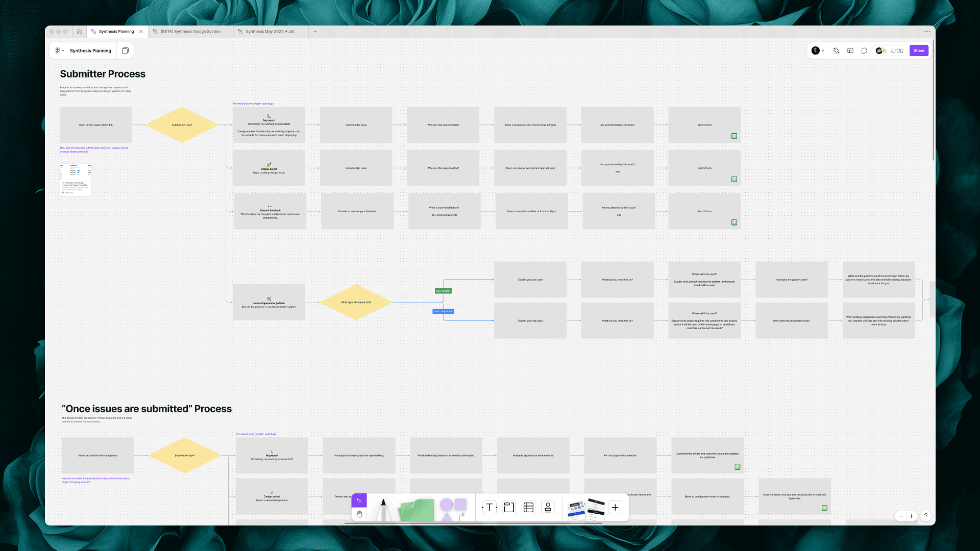Select the top 'Submission type?' diamond
This screenshot has width=980, height=551.
point(182,125)
